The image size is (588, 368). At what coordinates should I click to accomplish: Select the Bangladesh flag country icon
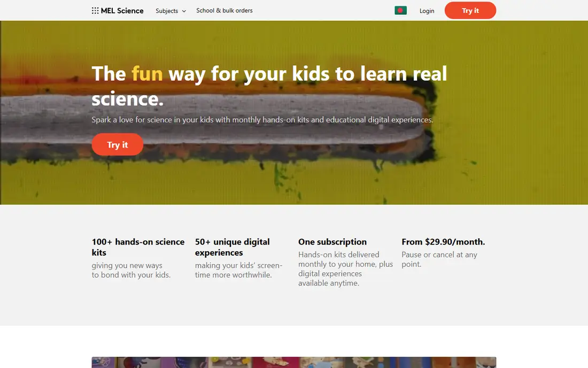click(400, 11)
